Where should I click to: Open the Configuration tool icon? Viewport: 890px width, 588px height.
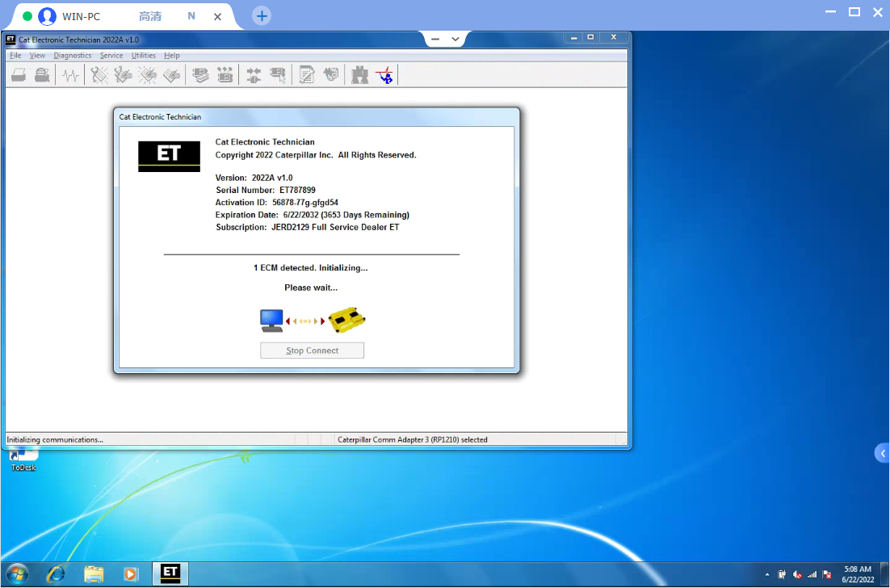225,75
